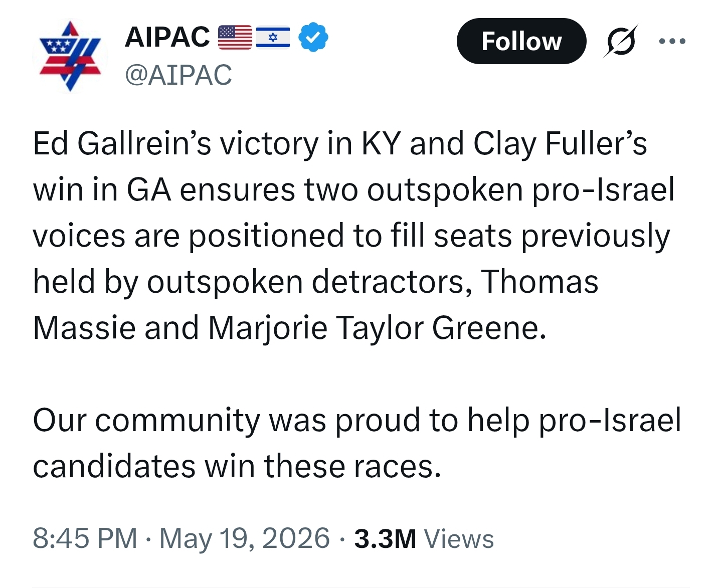The width and height of the screenshot is (722, 588).
Task: Click the blue verified checkmark badge
Action: click(313, 37)
